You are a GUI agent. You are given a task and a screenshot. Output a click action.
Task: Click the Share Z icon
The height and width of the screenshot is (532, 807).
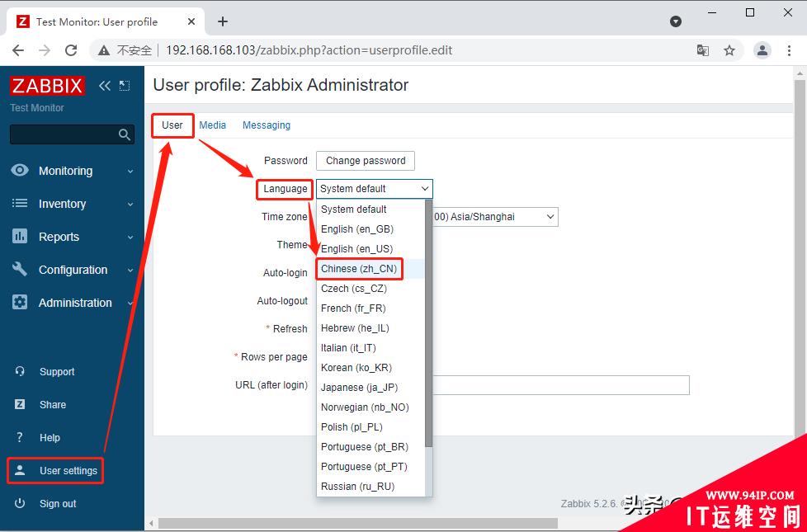coord(20,404)
